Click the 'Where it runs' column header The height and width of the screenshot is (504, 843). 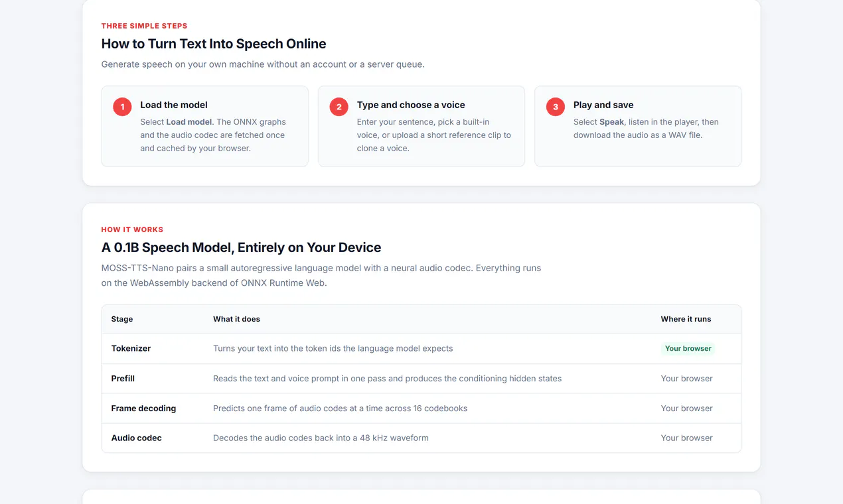pos(686,319)
